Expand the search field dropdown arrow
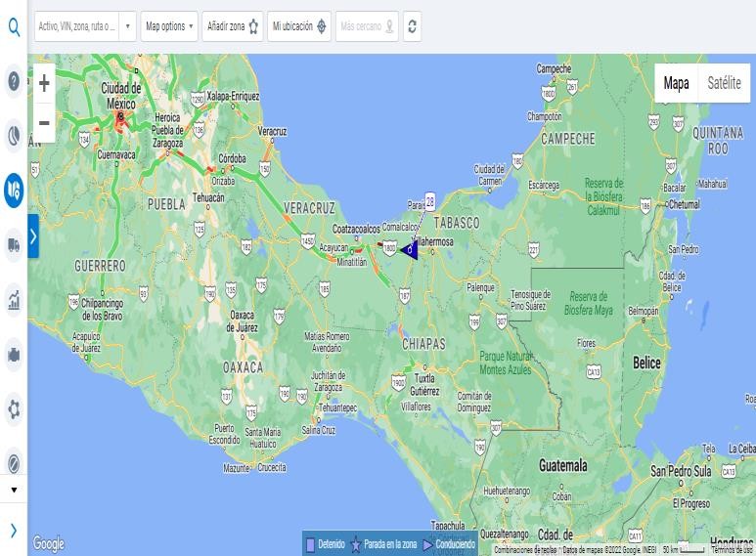 point(127,26)
